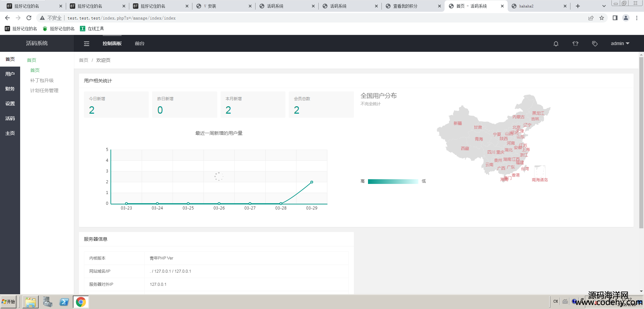Switch to the 查看我的积分 tab
This screenshot has height=309, width=644.
[413, 6]
